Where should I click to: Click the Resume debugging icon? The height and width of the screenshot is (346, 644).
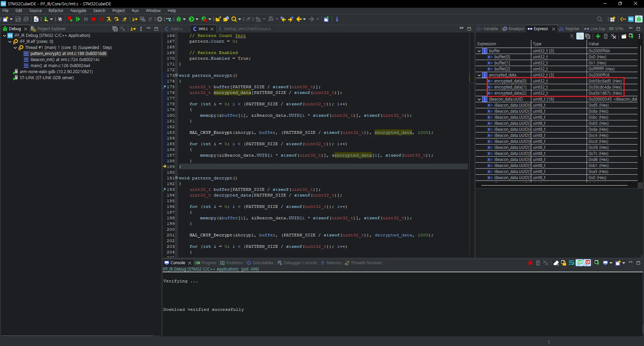point(78,19)
